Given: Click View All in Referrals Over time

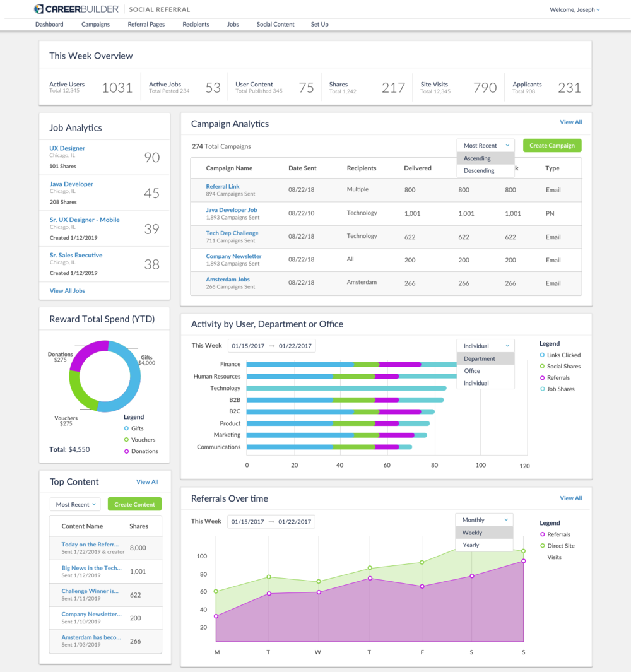Looking at the screenshot, I should (571, 498).
